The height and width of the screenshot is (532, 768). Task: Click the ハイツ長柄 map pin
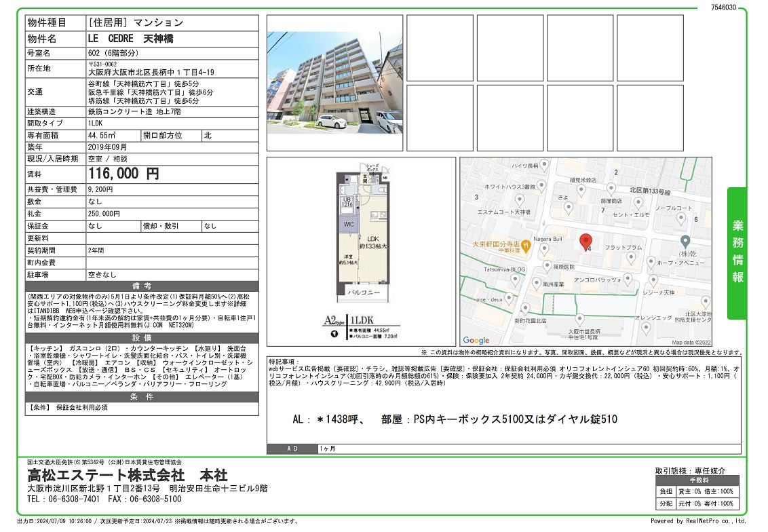[544, 165]
